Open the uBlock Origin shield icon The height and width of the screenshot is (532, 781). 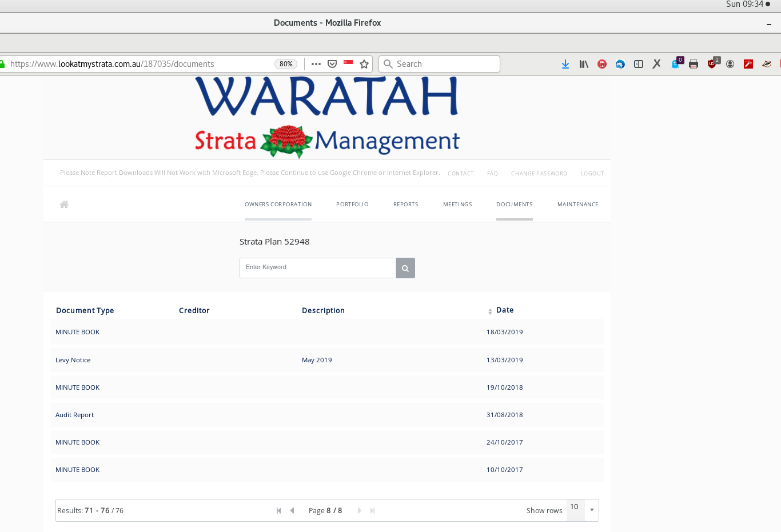(x=712, y=63)
